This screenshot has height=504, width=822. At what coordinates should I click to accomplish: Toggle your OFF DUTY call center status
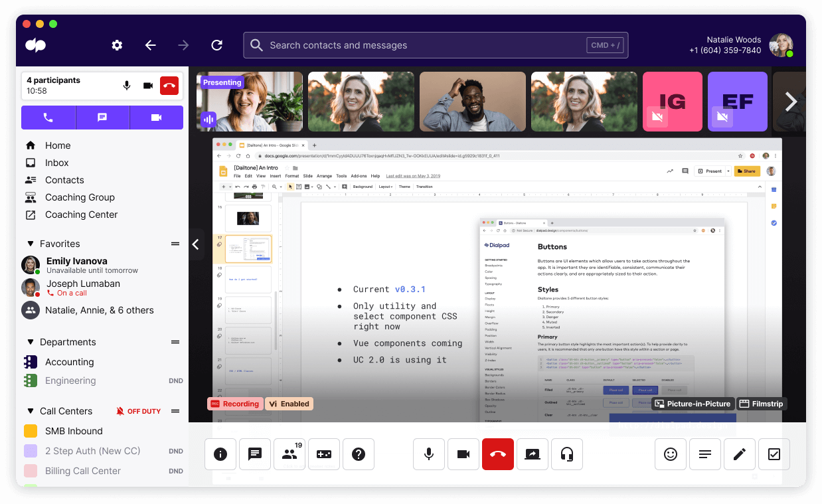138,411
